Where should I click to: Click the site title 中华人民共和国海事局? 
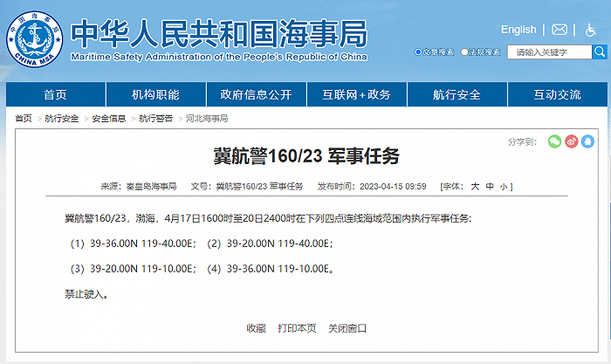(x=219, y=34)
